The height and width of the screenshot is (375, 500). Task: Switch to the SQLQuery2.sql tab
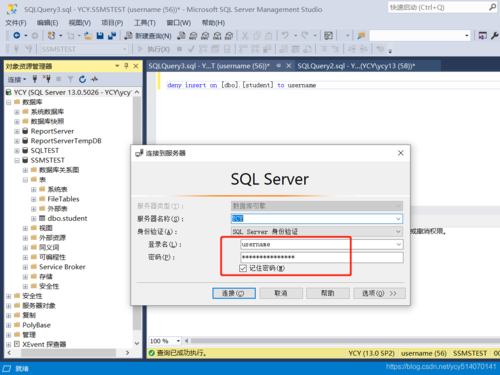point(356,66)
